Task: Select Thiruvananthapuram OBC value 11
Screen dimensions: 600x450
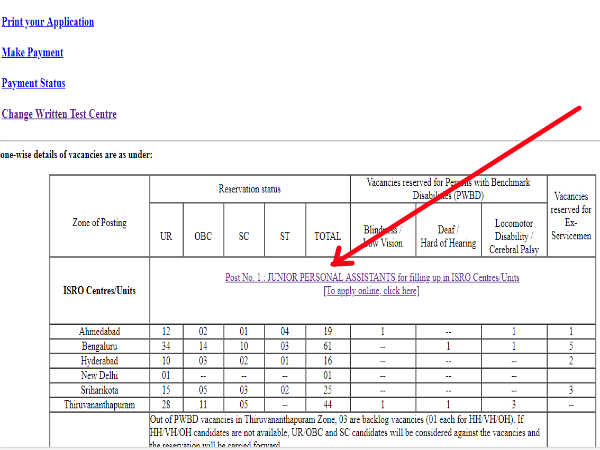Action: pyautogui.click(x=203, y=405)
